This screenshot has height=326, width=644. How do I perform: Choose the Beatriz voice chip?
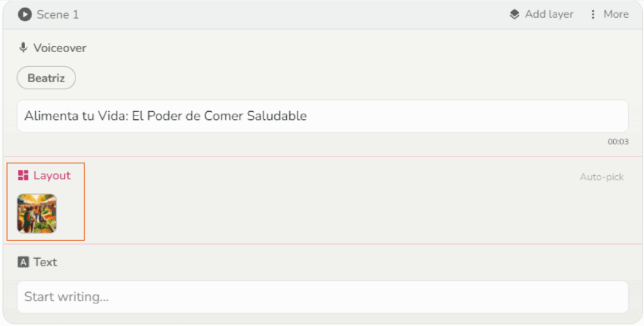46,79
